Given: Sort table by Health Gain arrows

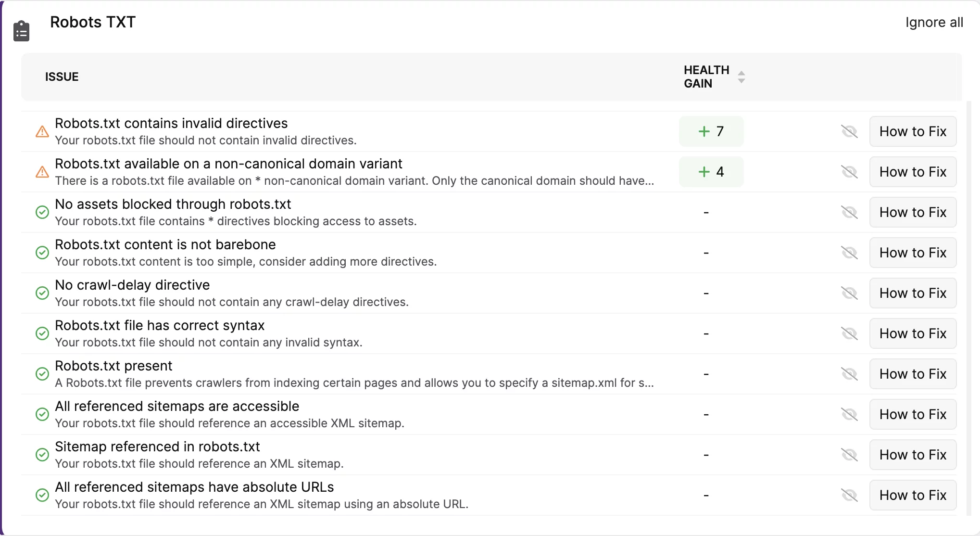Looking at the screenshot, I should pos(741,77).
